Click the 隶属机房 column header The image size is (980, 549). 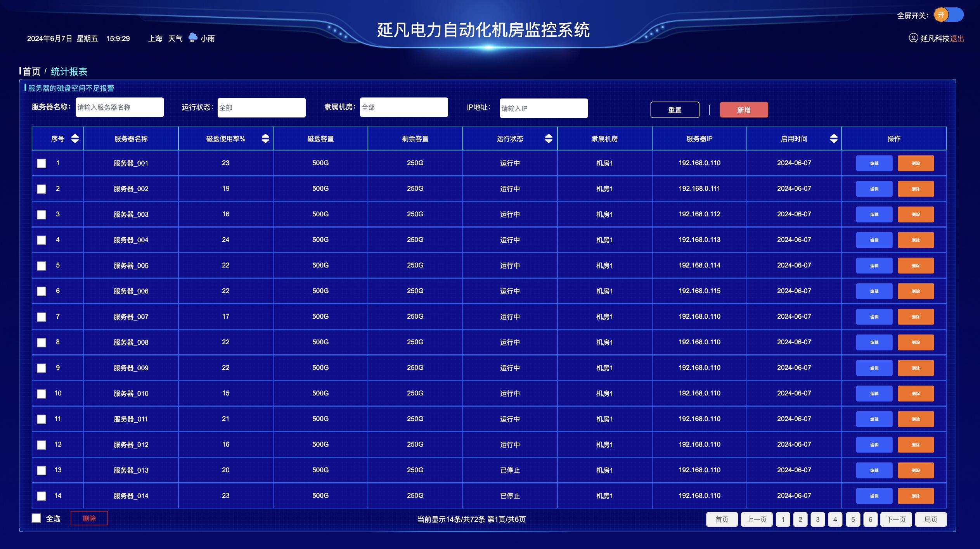tap(604, 139)
